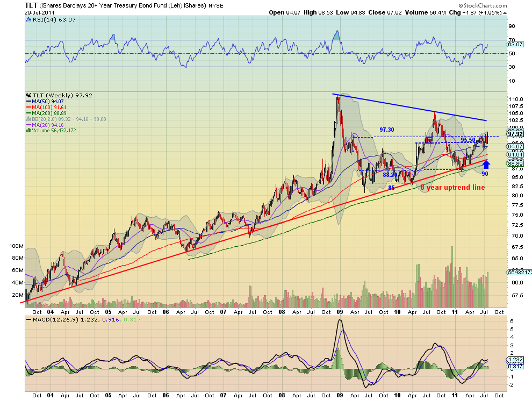Click the 1.232 MACD tag on right axis
This screenshot has height=400, width=532.
coord(515,360)
